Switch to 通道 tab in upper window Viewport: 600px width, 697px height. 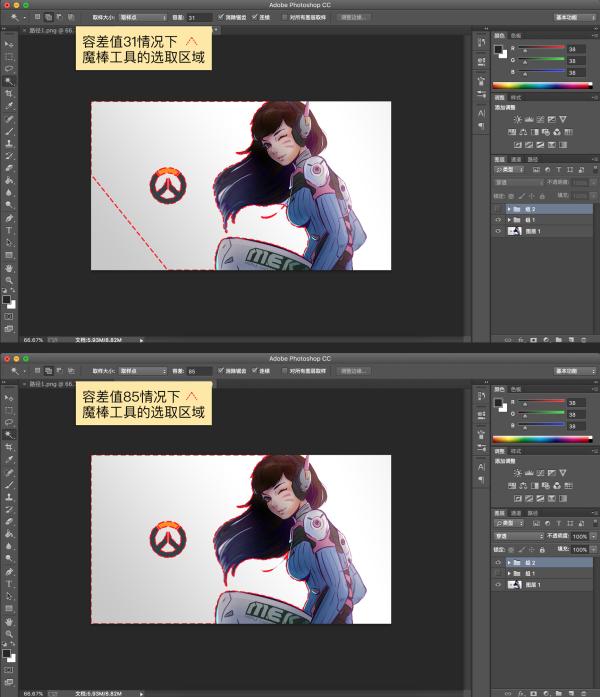coord(516,159)
